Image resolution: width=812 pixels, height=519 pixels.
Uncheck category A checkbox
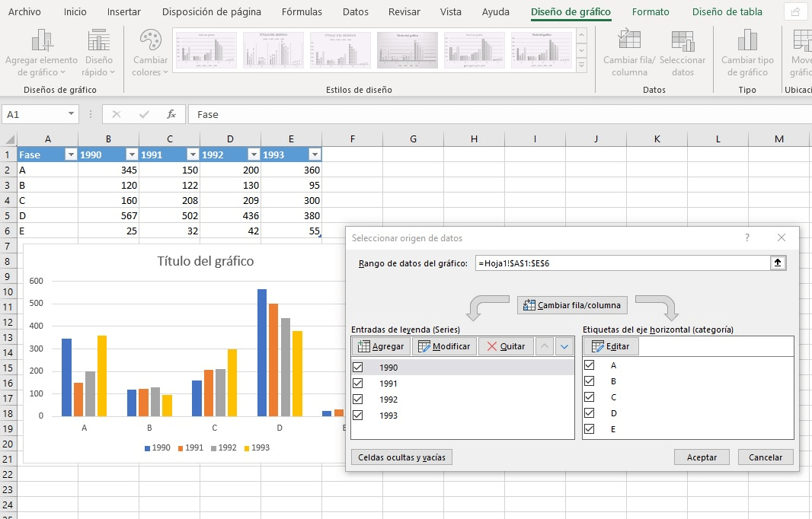pyautogui.click(x=590, y=365)
